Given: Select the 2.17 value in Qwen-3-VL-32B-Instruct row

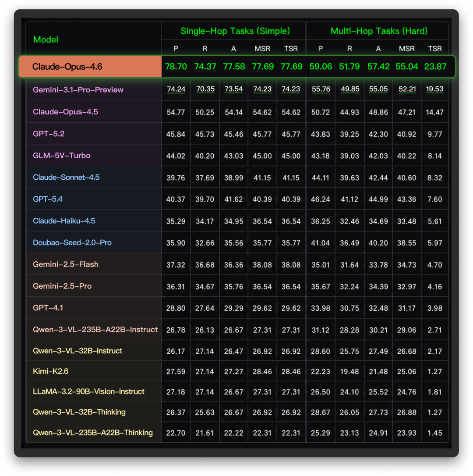Looking at the screenshot, I should click(x=435, y=352).
